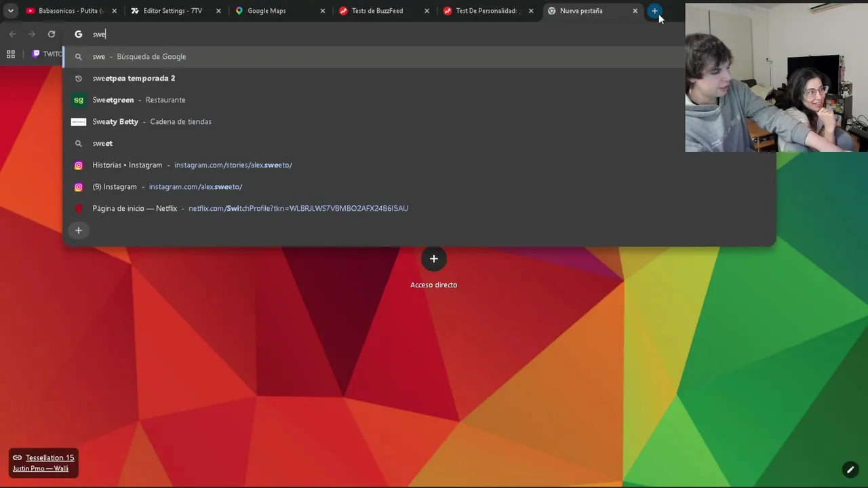Close the Google Maps tab

click(x=323, y=11)
